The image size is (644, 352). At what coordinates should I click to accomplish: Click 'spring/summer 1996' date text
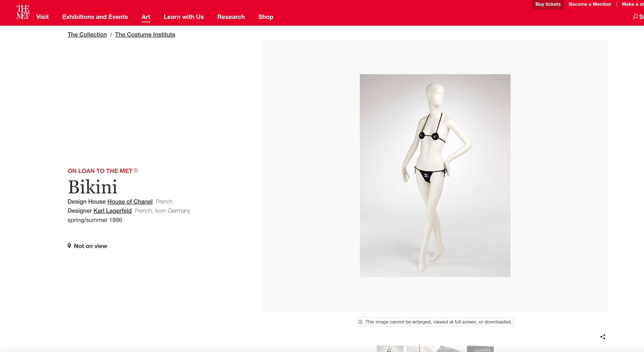(x=95, y=220)
